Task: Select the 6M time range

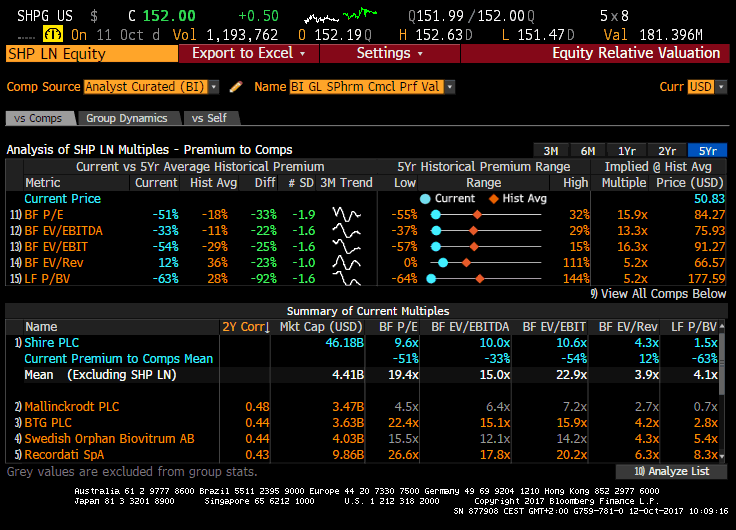Action: [588, 151]
